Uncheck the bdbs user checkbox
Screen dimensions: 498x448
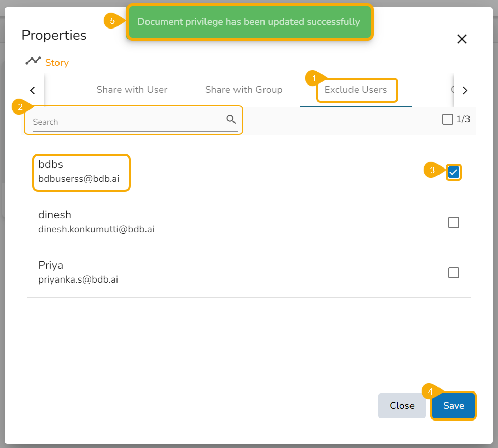point(454,172)
